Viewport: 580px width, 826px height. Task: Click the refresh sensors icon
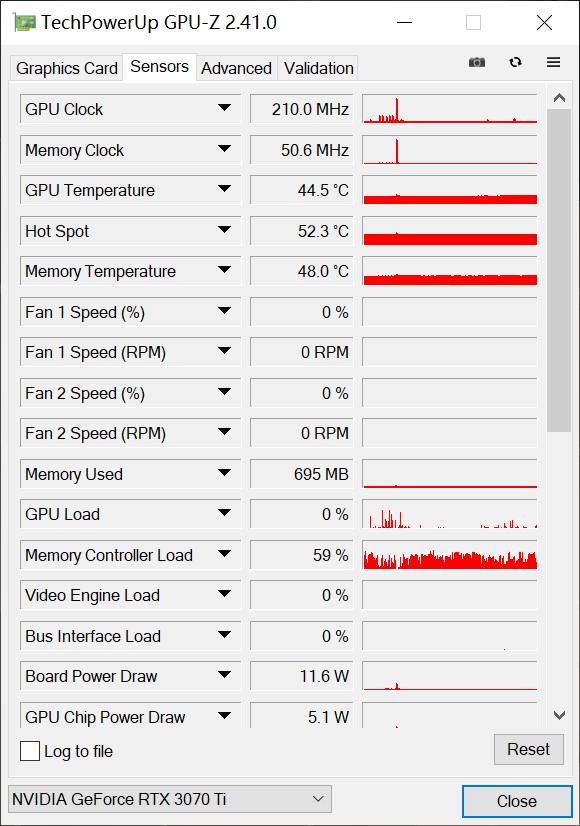(515, 62)
